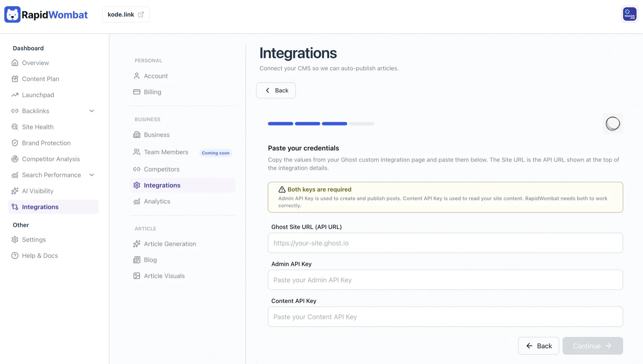Click the Backlinks link icon in dashboard
643x364 pixels.
(15, 111)
